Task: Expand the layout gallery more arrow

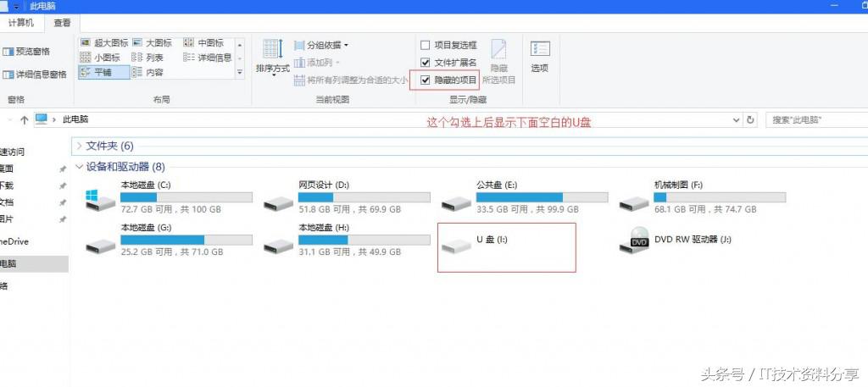Action: [x=240, y=72]
